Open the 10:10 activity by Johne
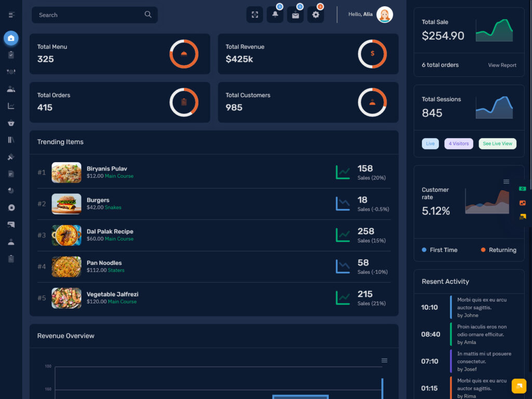The height and width of the screenshot is (399, 532). pos(469,308)
